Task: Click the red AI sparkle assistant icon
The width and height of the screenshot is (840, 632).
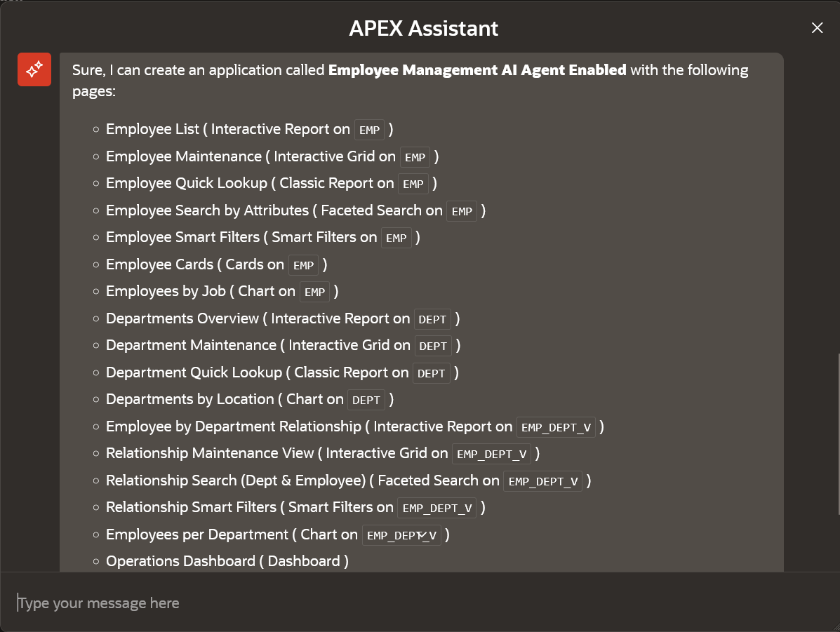Action: click(x=34, y=69)
